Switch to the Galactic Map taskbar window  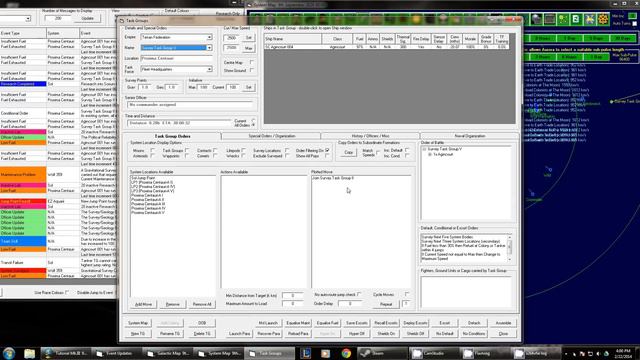(168, 353)
